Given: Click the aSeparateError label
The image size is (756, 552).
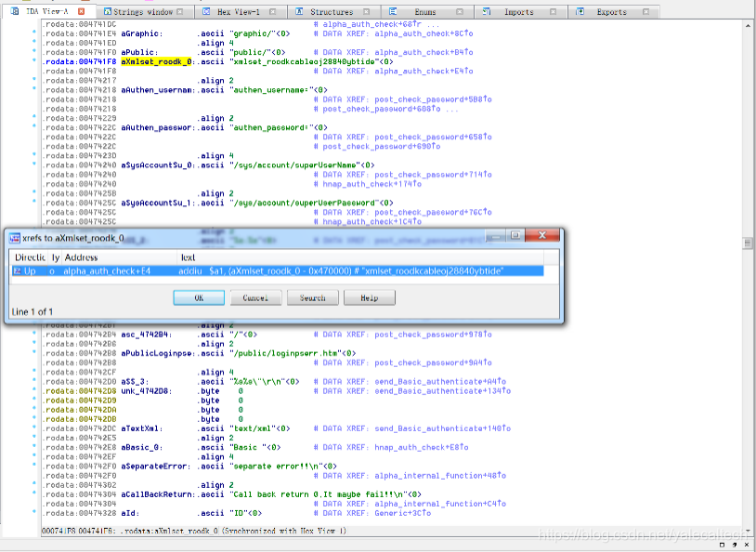Looking at the screenshot, I should pyautogui.click(x=156, y=467).
